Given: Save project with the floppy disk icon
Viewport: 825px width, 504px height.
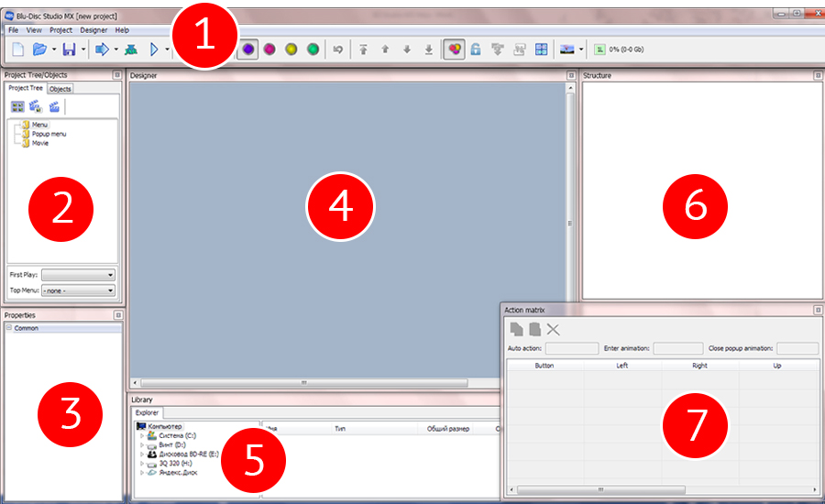Looking at the screenshot, I should (x=69, y=49).
